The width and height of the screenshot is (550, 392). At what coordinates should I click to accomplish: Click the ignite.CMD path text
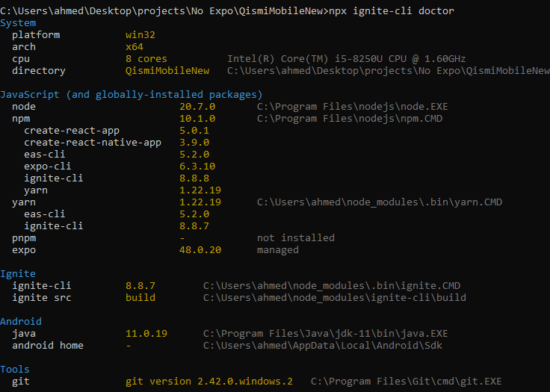click(x=332, y=286)
